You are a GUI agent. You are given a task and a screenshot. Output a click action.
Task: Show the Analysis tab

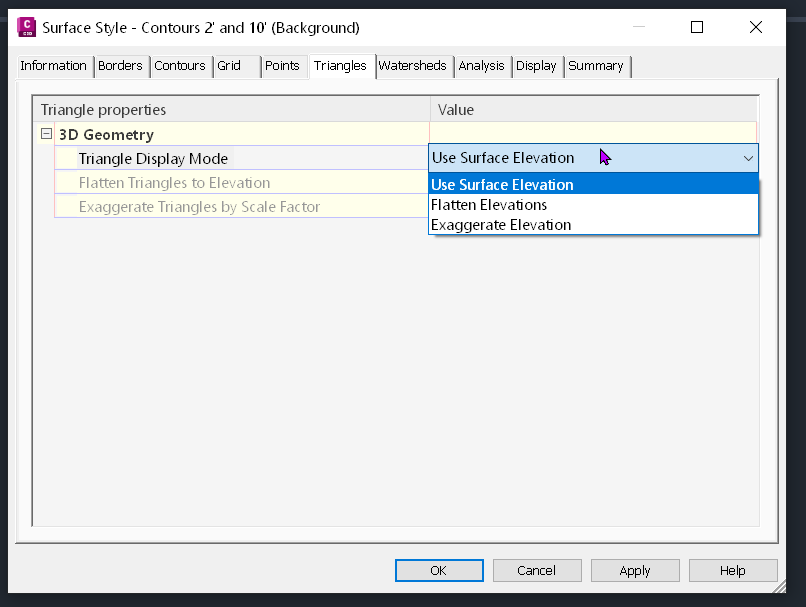(482, 66)
